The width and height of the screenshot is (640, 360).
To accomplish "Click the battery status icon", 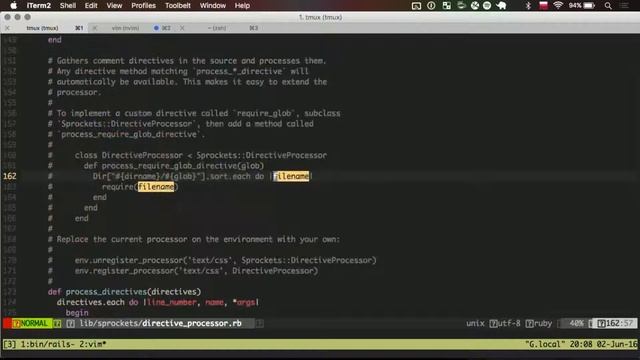I will tap(589, 5).
